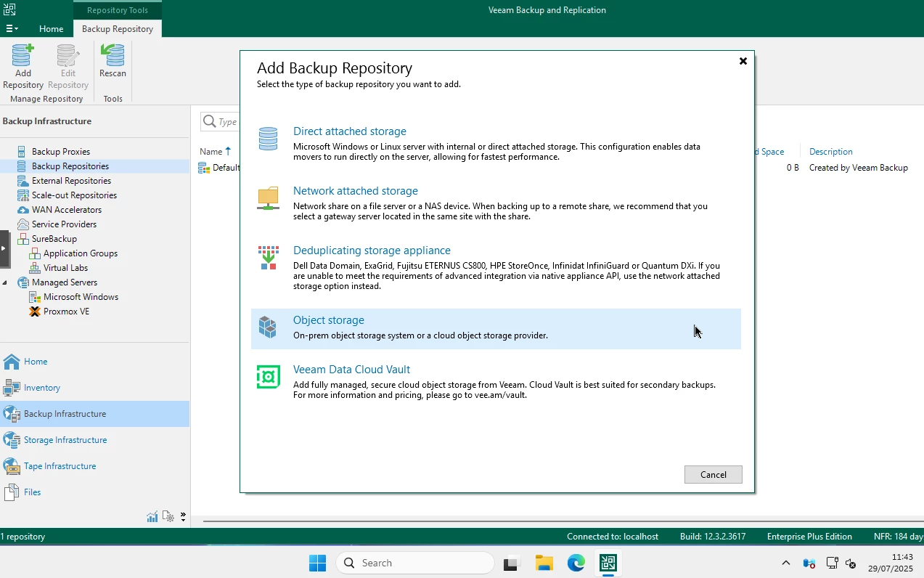Open File Explorer from the taskbar

pos(544,563)
